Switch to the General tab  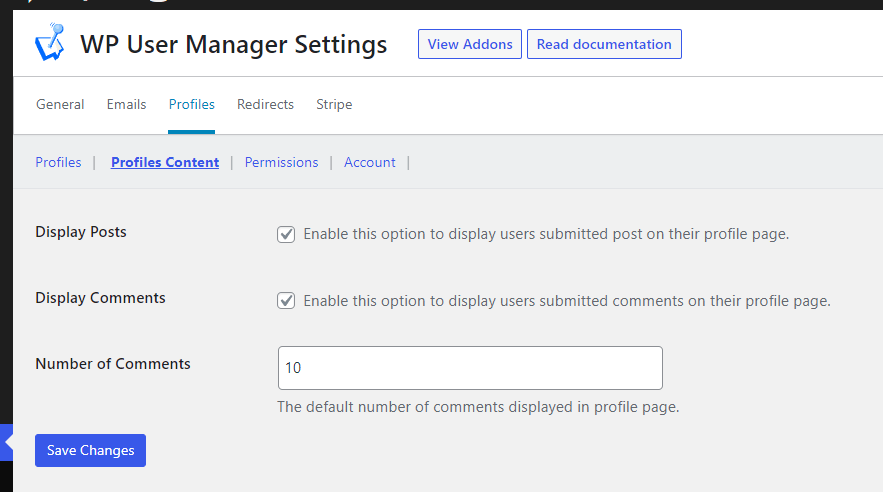coord(60,104)
